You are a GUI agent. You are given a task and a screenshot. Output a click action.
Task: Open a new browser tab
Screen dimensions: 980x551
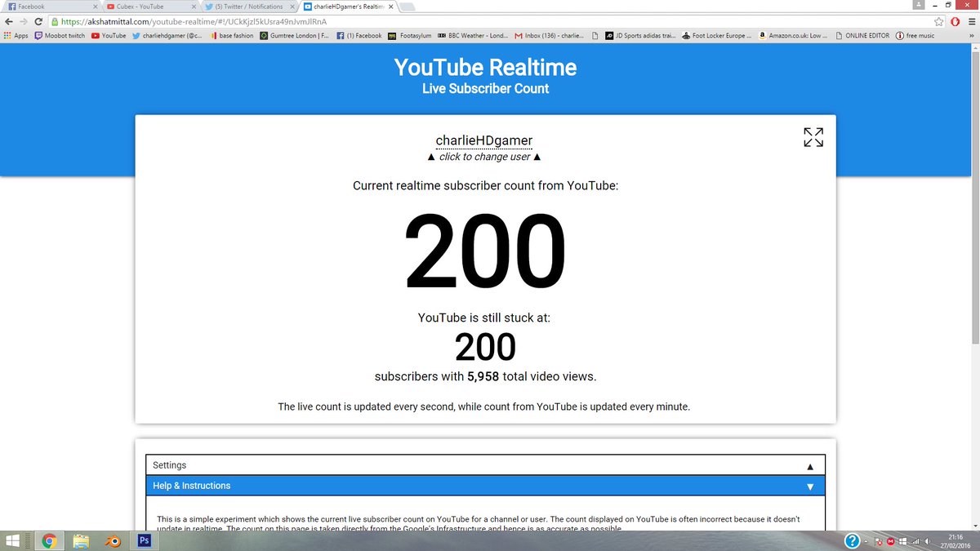408,7
